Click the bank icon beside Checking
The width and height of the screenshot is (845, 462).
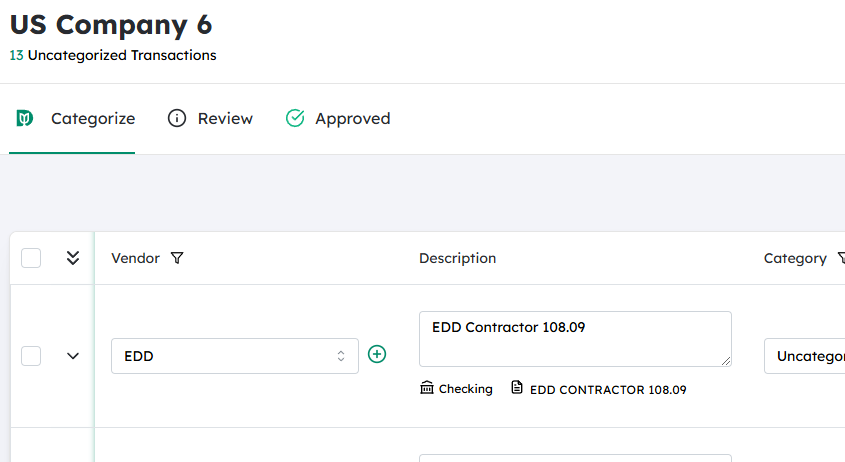(x=427, y=388)
